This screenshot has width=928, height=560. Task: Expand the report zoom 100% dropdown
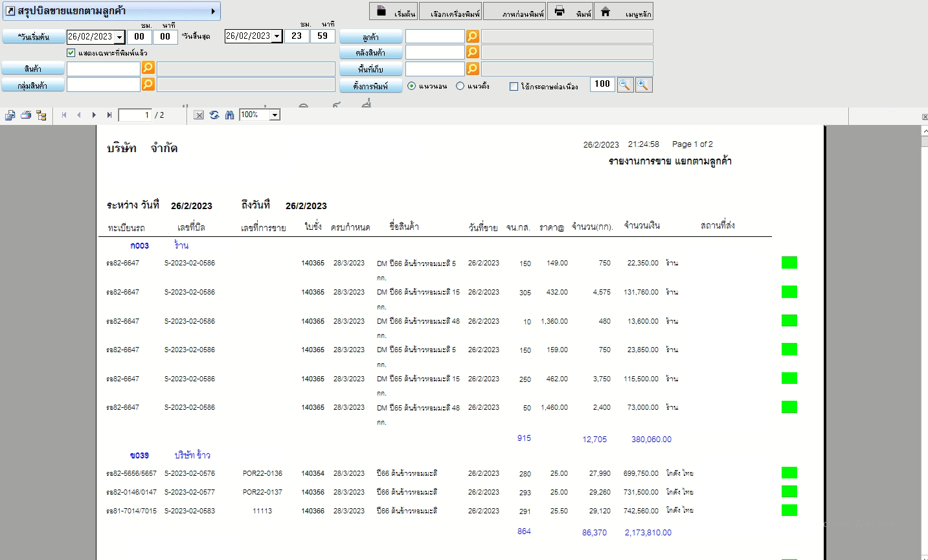click(x=275, y=115)
